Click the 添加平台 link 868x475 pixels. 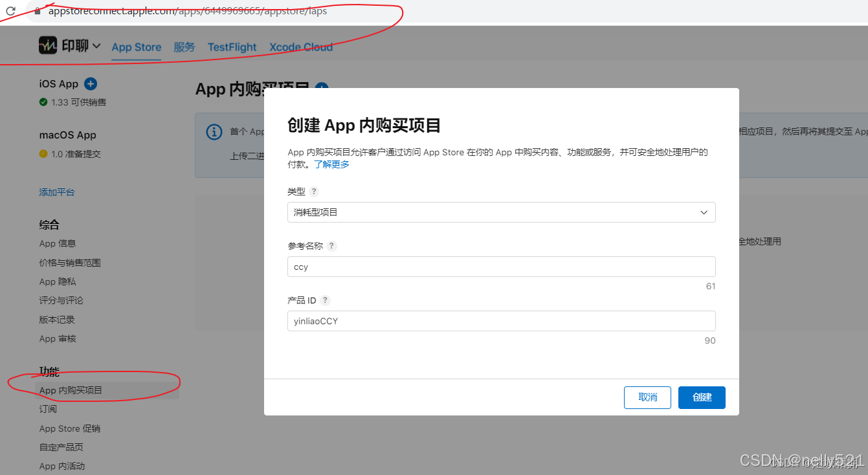click(x=57, y=192)
